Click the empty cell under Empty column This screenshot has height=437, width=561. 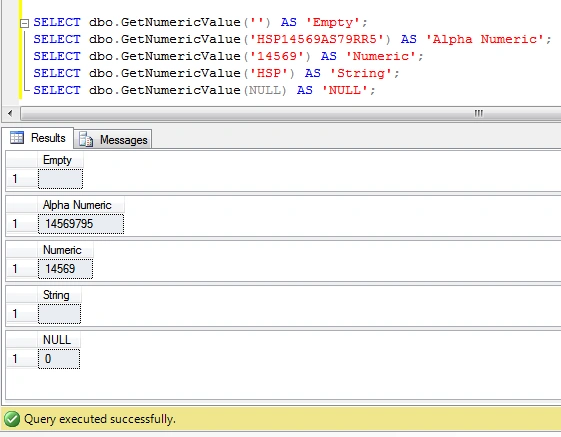pyautogui.click(x=60, y=179)
